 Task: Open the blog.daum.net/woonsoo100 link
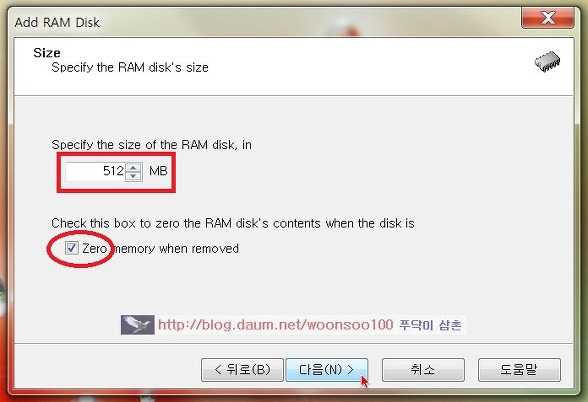pyautogui.click(x=276, y=324)
